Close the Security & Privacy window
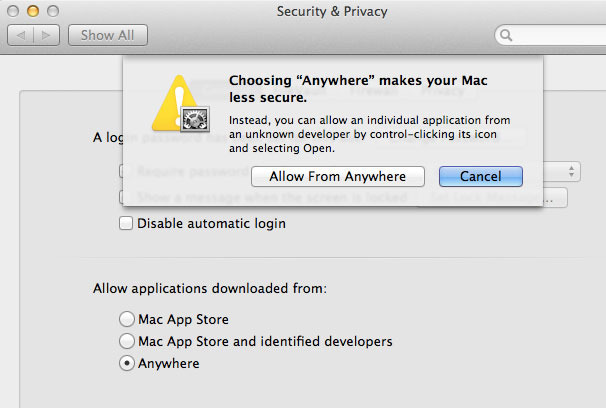The image size is (606, 408). click(14, 10)
